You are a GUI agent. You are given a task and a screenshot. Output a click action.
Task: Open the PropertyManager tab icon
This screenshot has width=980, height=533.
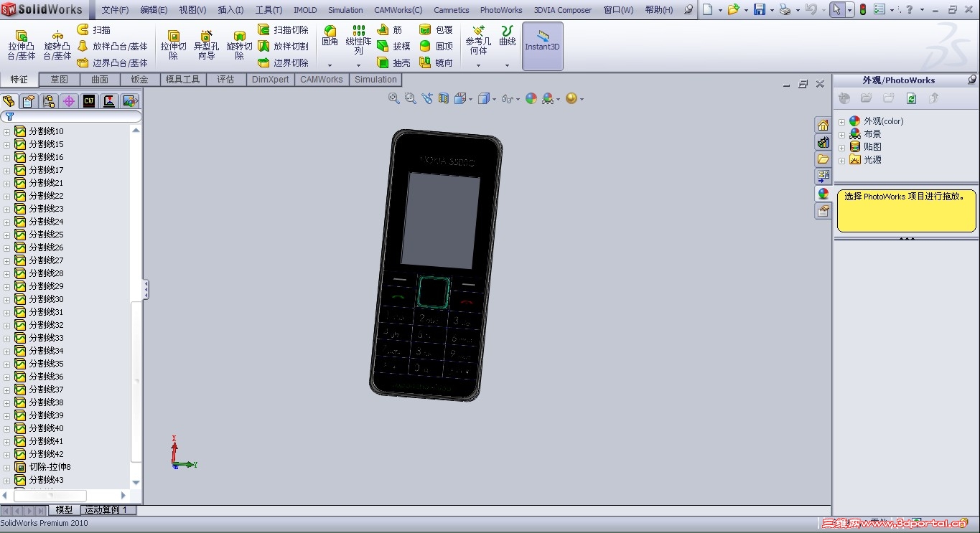(28, 101)
